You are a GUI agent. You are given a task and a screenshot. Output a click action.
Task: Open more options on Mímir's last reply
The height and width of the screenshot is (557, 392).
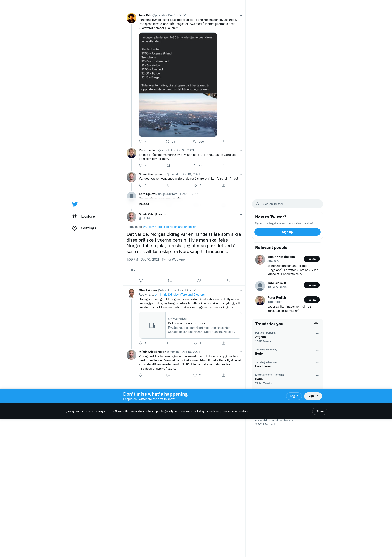(240, 352)
